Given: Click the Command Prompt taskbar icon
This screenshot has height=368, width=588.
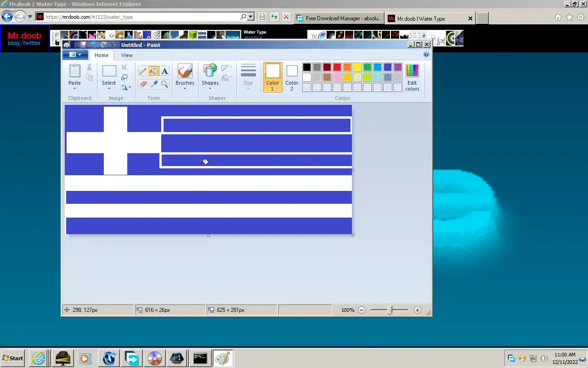Looking at the screenshot, I should coord(200,358).
